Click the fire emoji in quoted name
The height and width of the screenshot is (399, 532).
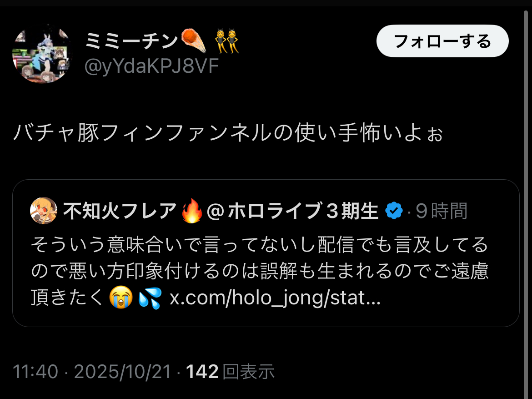pyautogui.click(x=192, y=211)
